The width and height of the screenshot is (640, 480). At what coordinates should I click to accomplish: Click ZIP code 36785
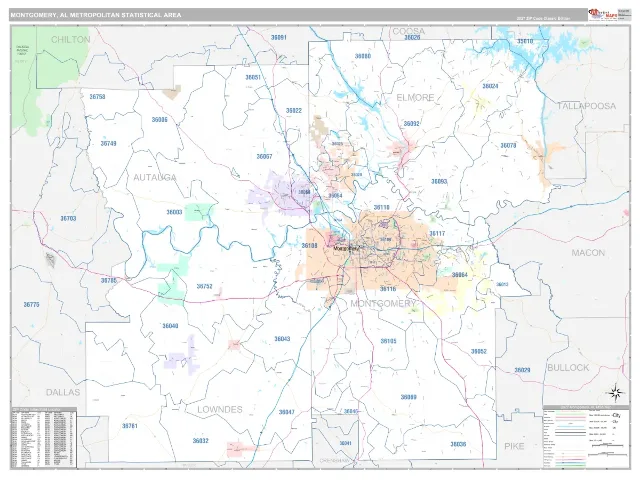[109, 281]
